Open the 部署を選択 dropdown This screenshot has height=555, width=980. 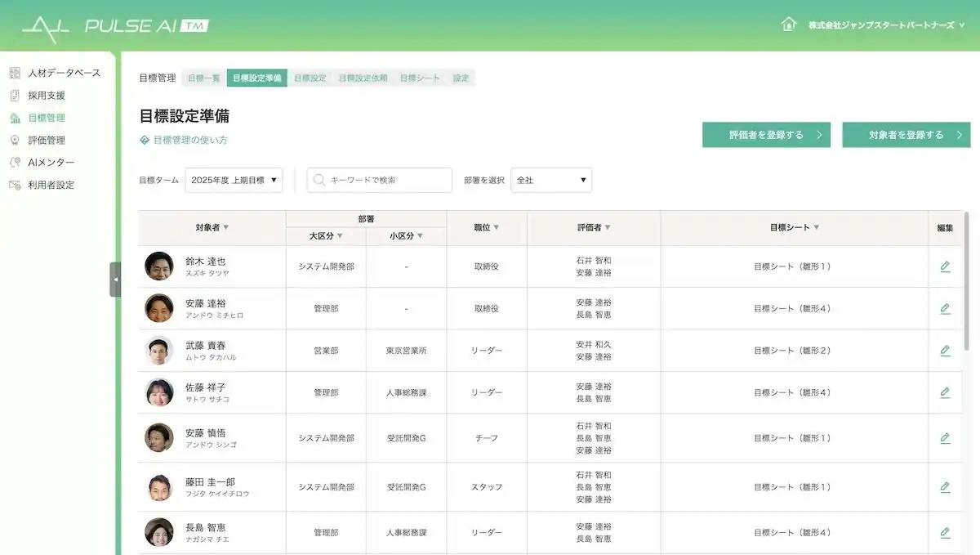(550, 180)
